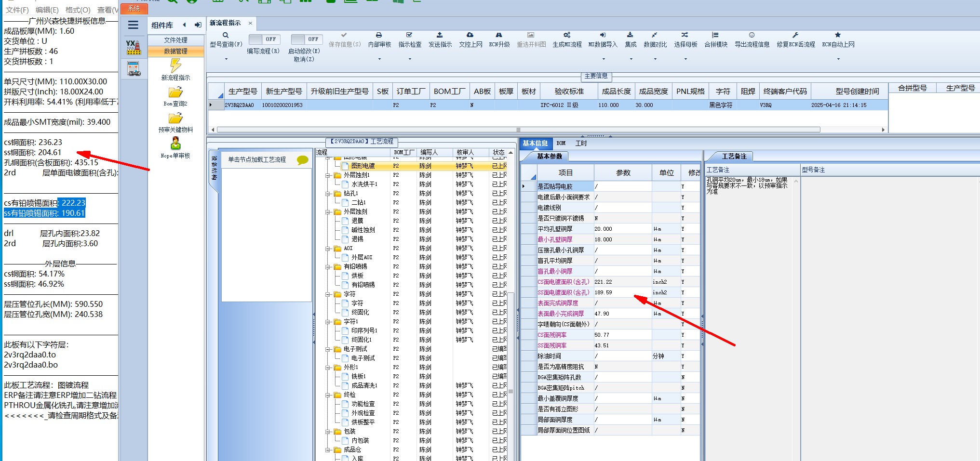Click the calculator icon in the sidebar
Screen dimensions: 980x461
(134, 69)
